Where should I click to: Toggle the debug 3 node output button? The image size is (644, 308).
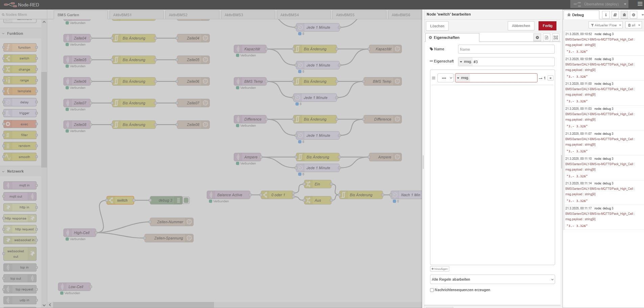click(186, 200)
